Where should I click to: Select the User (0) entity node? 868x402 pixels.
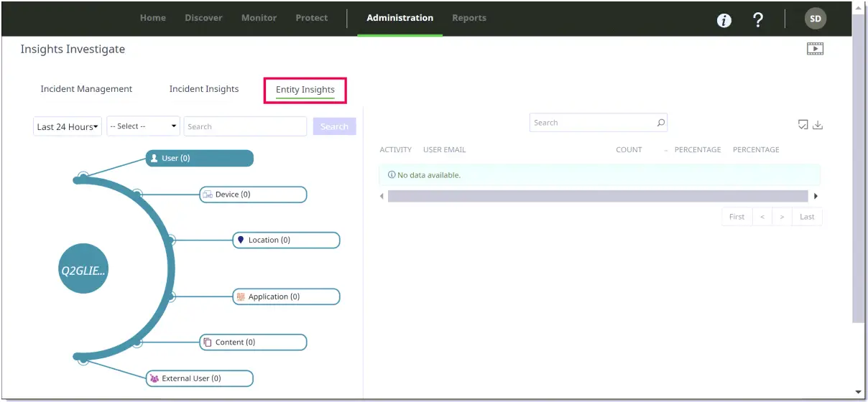tap(200, 158)
